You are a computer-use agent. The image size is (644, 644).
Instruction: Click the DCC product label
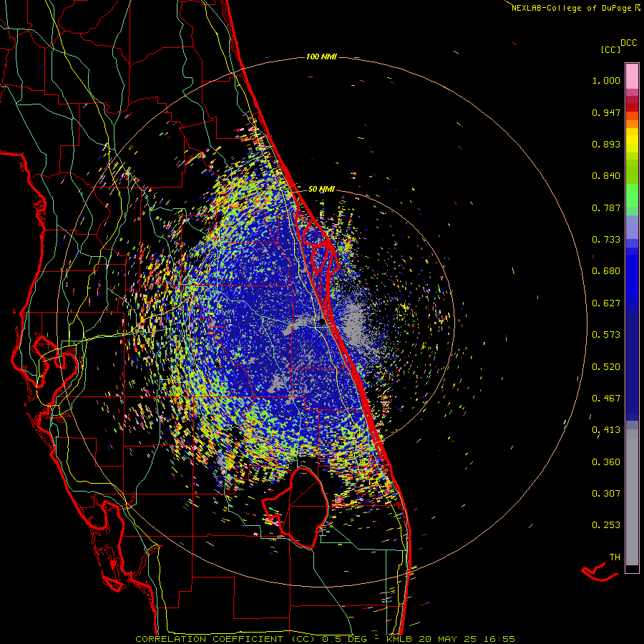pyautogui.click(x=629, y=43)
